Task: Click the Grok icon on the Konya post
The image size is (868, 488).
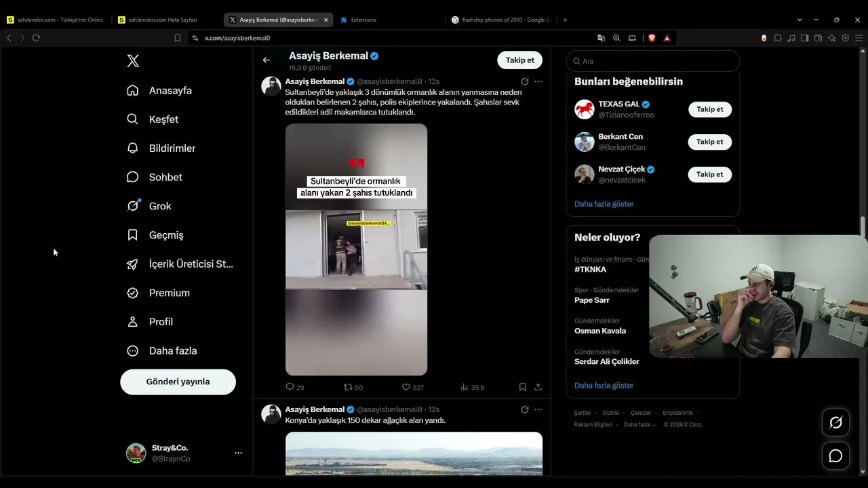Action: point(525,409)
